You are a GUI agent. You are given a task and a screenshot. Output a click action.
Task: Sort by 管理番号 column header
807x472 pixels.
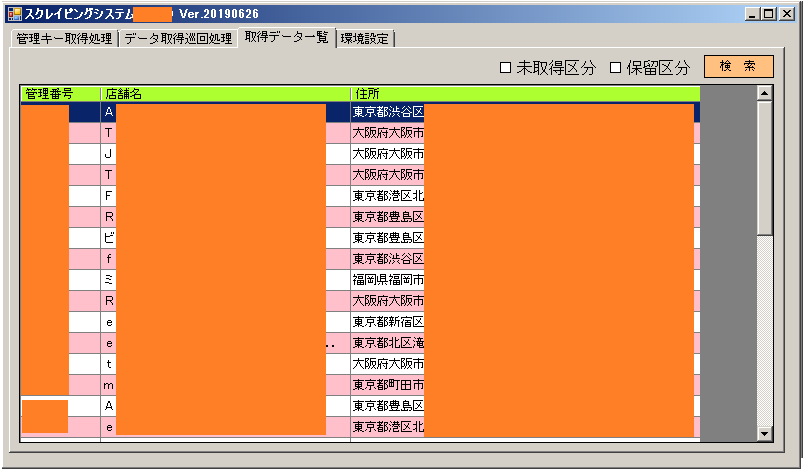(61, 94)
